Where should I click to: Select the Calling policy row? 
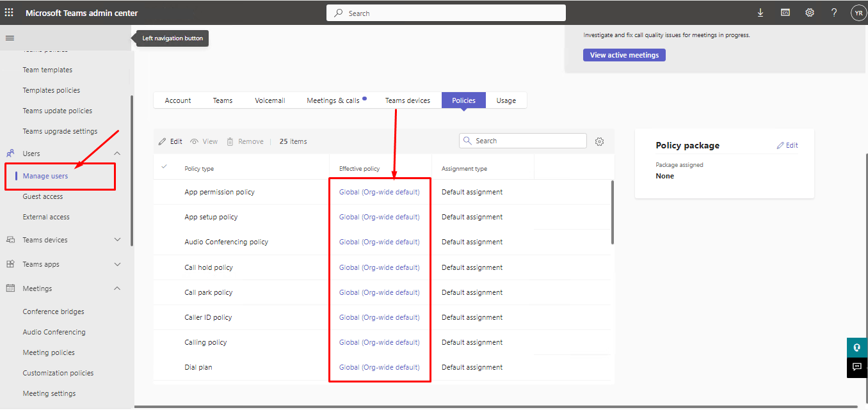382,342
